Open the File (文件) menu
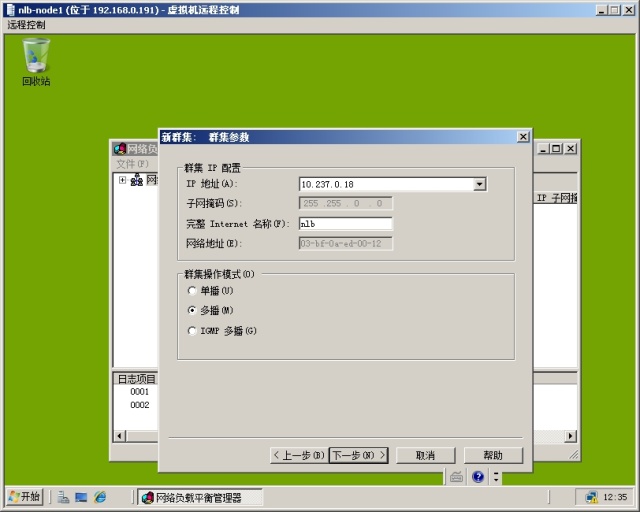Viewport: 640px width, 512px height. point(131,163)
